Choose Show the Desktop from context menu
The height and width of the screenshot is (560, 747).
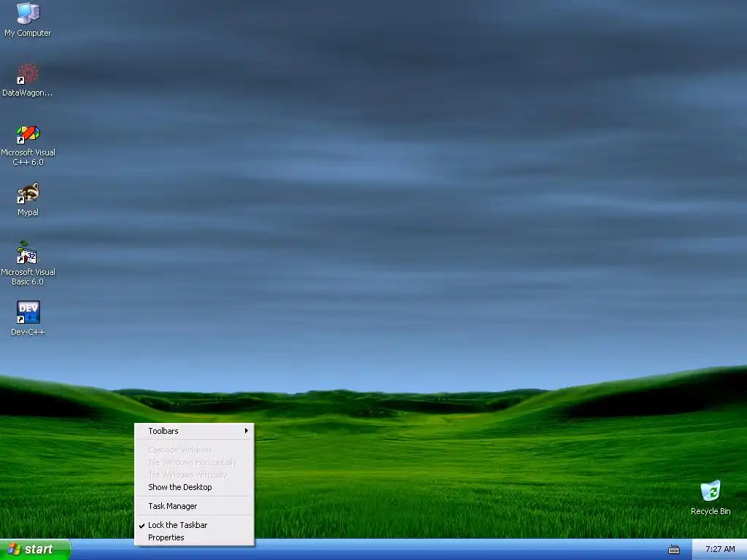[194, 487]
